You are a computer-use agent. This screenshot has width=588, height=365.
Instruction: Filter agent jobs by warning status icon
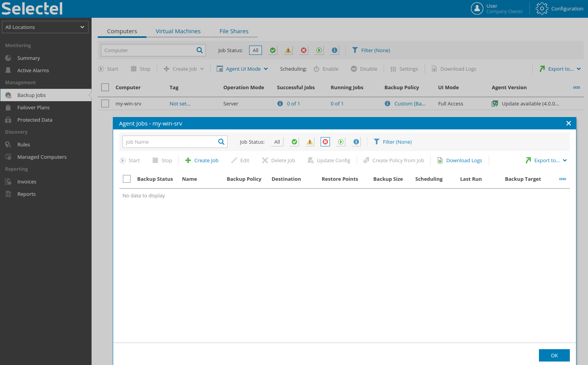coord(310,142)
